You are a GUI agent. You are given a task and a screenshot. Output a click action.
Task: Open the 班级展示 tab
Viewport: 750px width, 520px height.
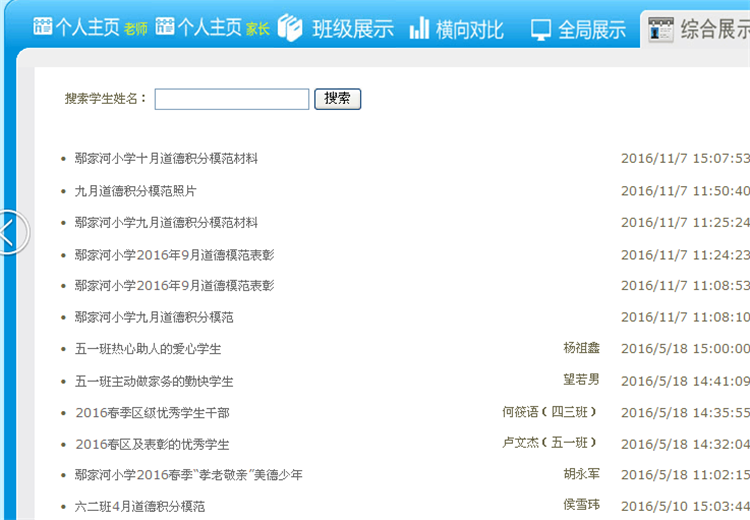click(x=353, y=29)
